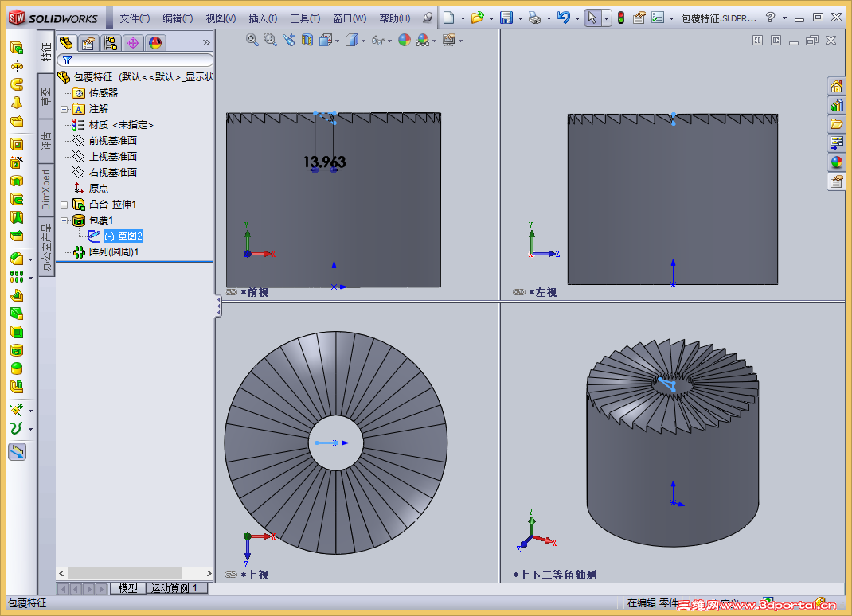Click the Save disk icon

506,18
